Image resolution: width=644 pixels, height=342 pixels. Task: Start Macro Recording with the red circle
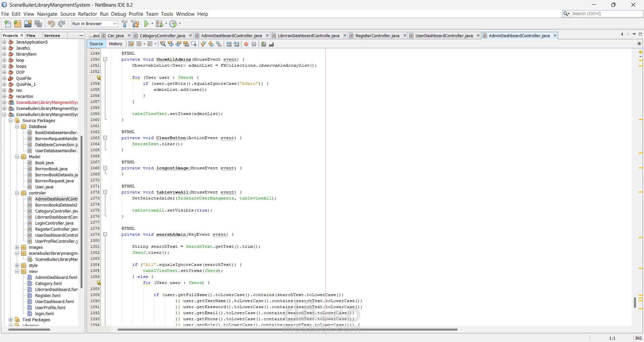[246, 44]
